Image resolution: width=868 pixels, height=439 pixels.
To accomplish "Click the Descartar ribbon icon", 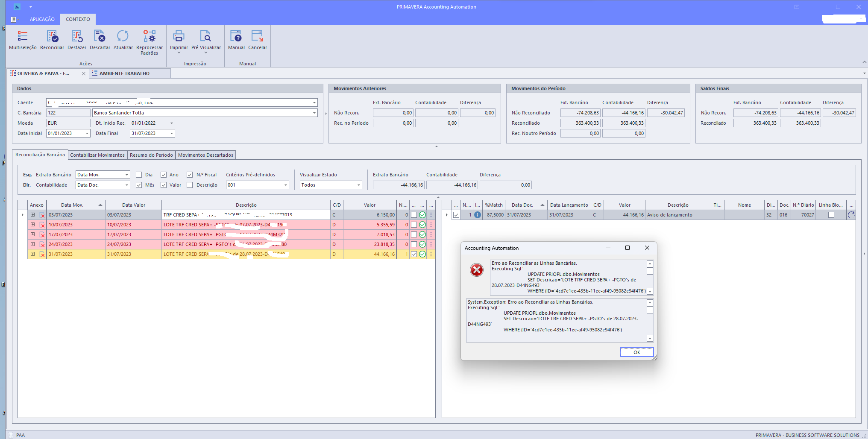I will pyautogui.click(x=100, y=37).
